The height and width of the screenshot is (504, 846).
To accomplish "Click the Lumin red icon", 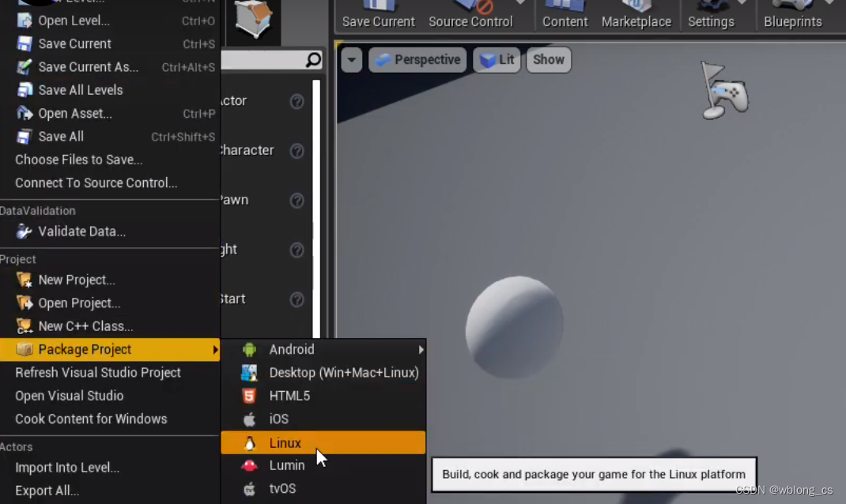I will coord(249,465).
